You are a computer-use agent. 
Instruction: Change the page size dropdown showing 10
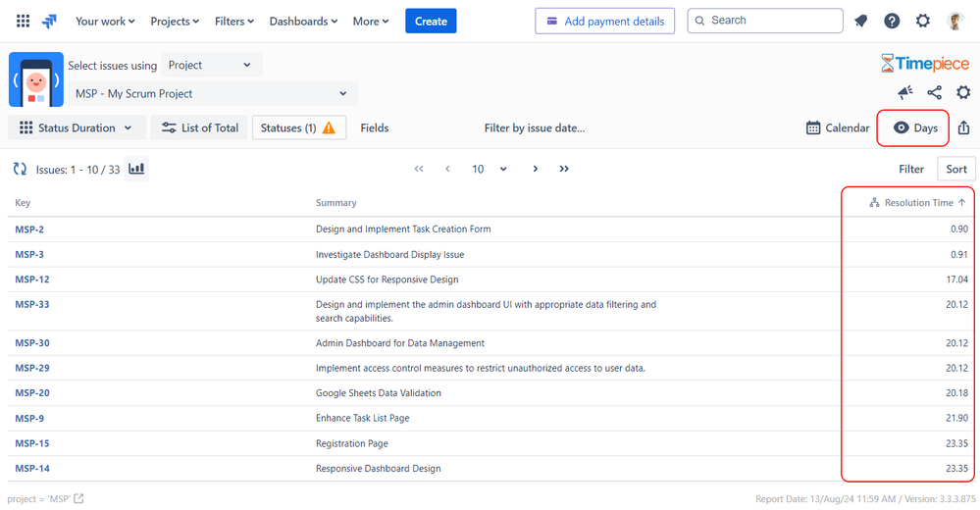489,170
